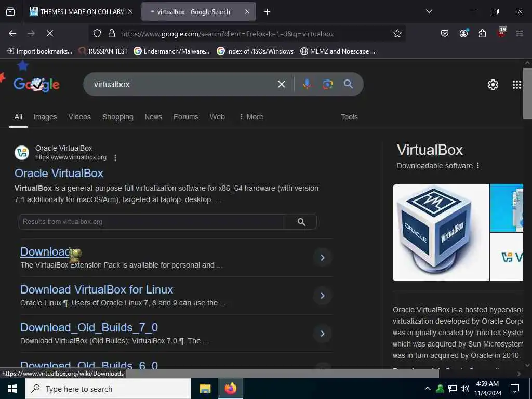Open Endermanch/Malware bookmark

pyautogui.click(x=171, y=51)
